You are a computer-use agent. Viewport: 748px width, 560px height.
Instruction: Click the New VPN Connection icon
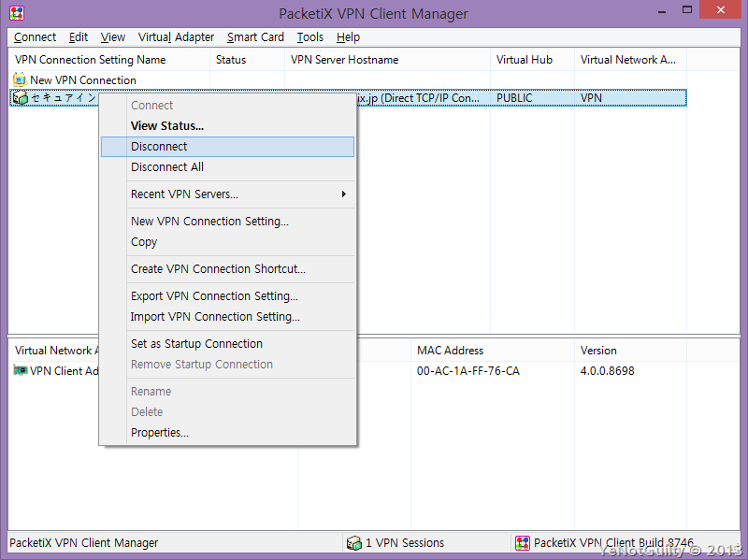point(20,79)
